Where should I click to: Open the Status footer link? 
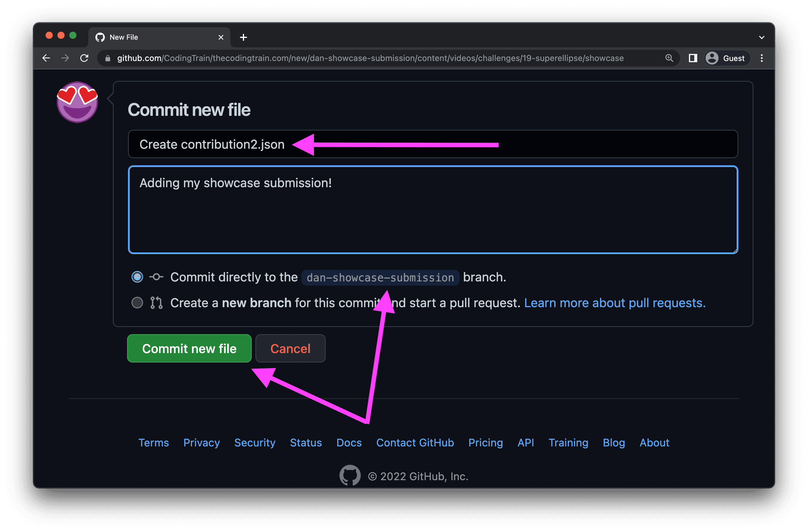[x=306, y=442]
